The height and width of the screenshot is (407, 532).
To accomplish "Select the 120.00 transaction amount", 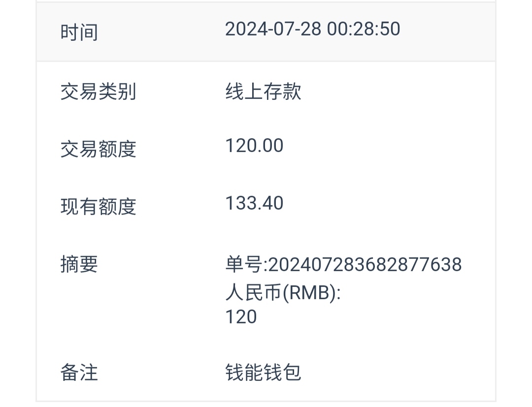I will point(254,146).
